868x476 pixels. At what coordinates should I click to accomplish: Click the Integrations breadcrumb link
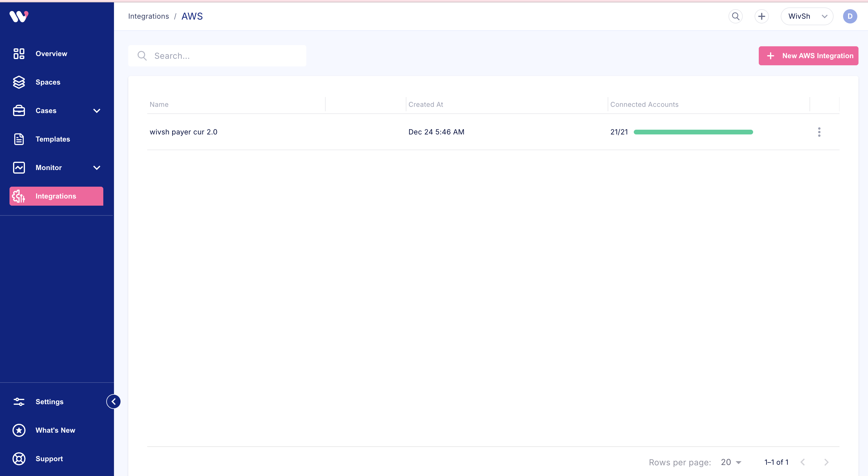(x=148, y=16)
